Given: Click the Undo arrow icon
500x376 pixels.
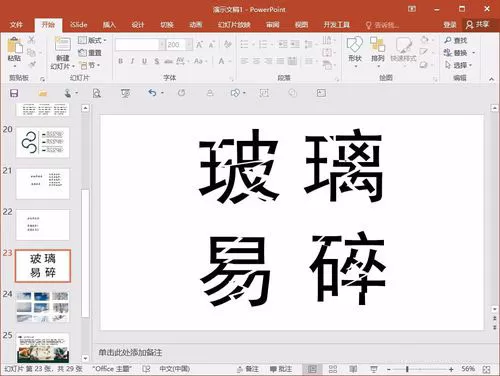Looking at the screenshot, I should coord(152,93).
